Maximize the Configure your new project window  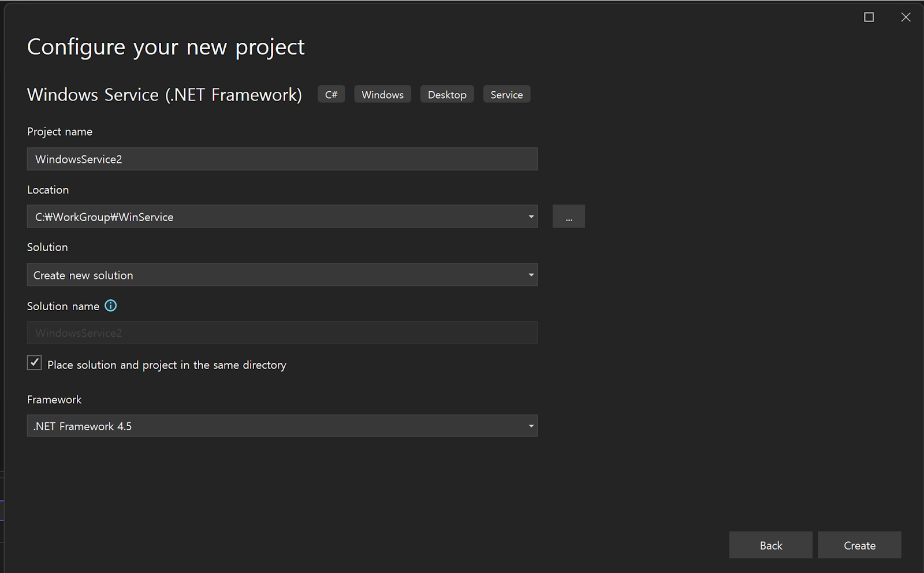869,17
